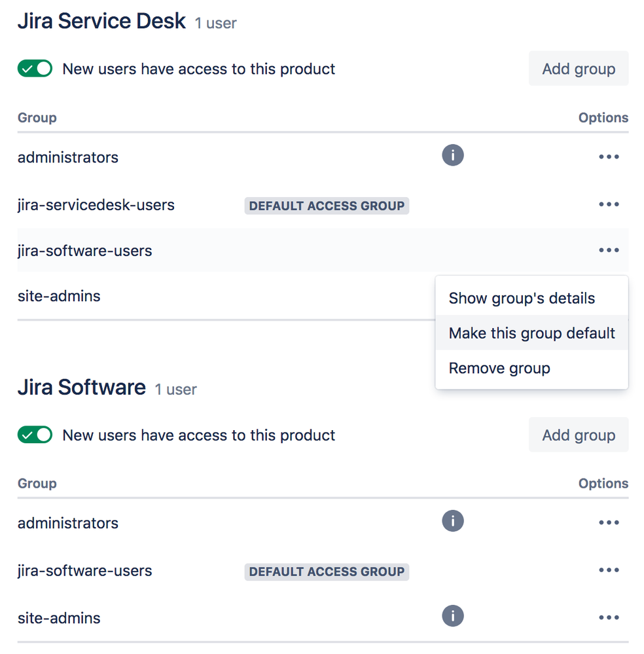Image resolution: width=644 pixels, height=654 pixels.
Task: Select the jira-software-users group row under Jira Service Desk
Action: click(84, 249)
